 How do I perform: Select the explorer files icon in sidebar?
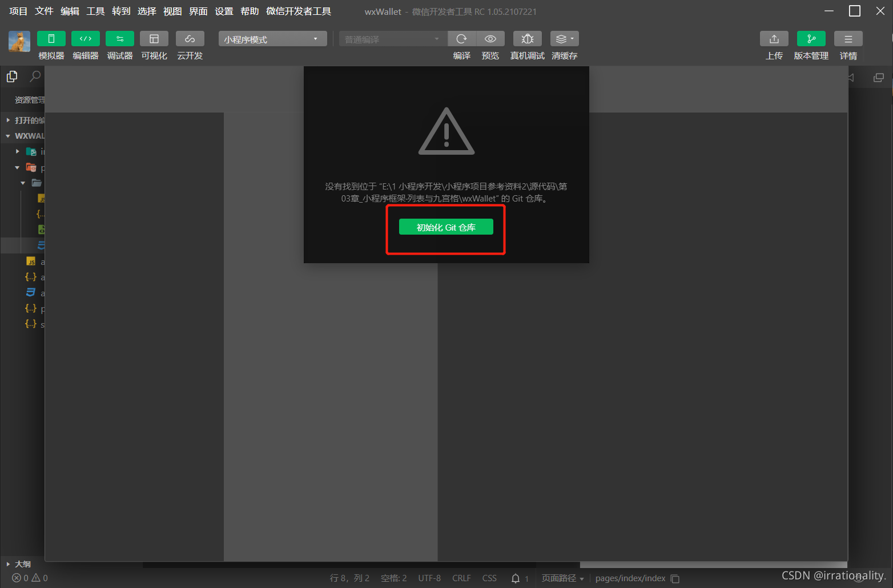(12, 76)
